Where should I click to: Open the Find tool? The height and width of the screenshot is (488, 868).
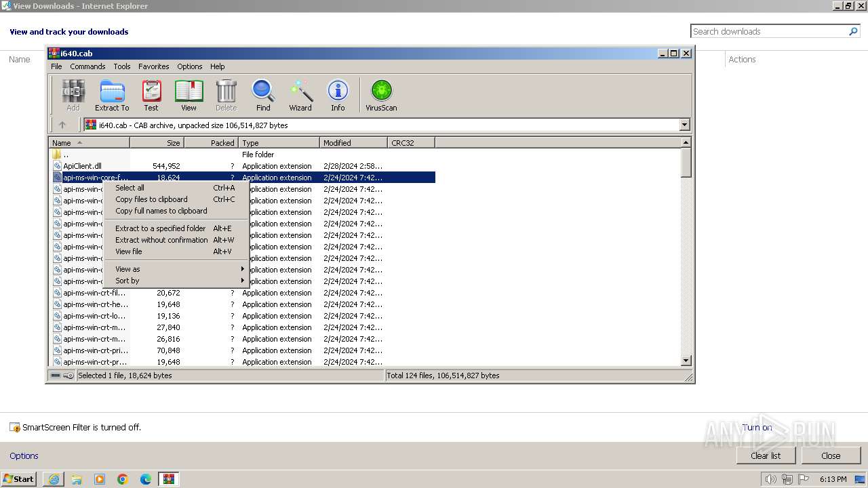pos(263,95)
